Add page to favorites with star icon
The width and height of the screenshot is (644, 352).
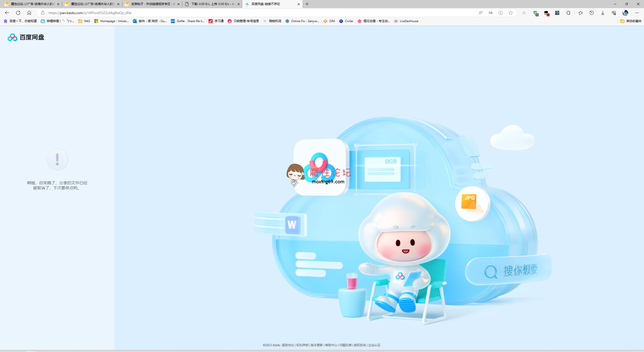[x=510, y=13]
